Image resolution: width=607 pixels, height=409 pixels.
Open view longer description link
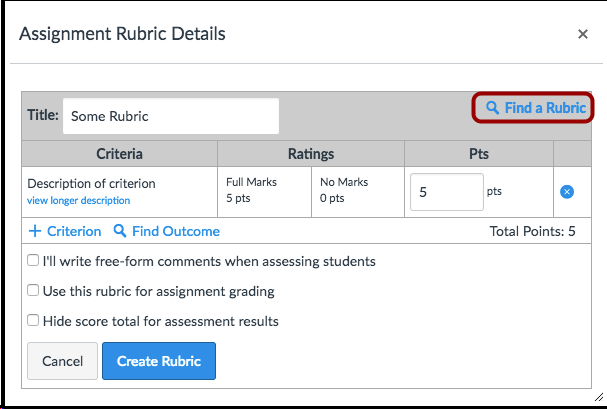pos(79,200)
